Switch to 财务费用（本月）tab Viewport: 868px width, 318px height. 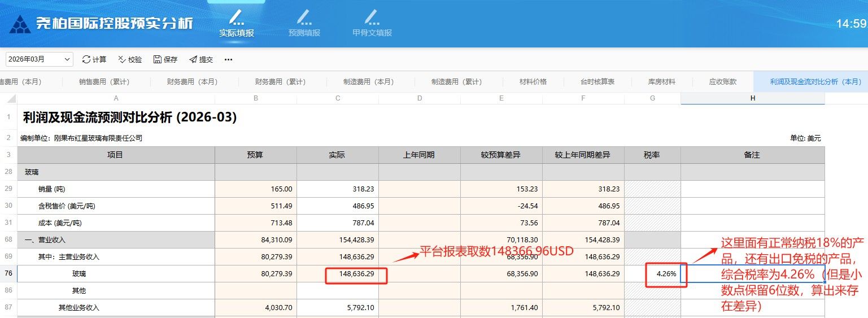coord(193,82)
